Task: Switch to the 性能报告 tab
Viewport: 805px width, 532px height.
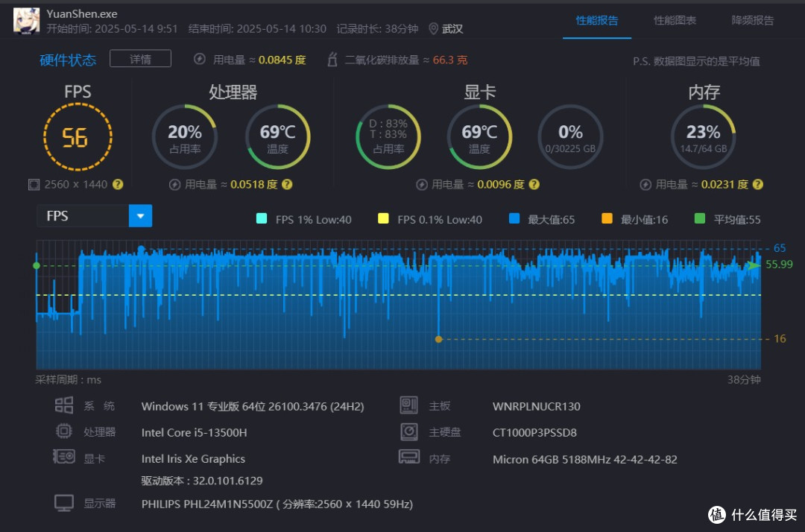Action: coord(596,21)
